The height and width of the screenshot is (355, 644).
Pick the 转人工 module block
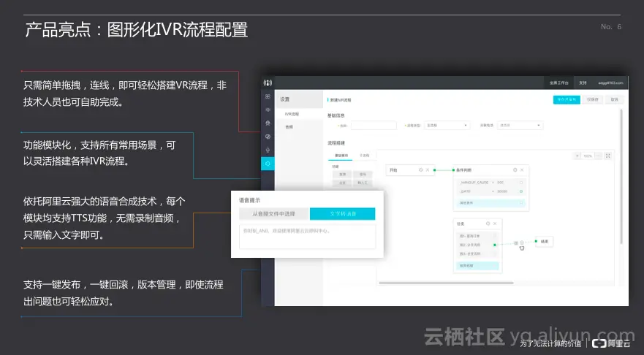[363, 183]
